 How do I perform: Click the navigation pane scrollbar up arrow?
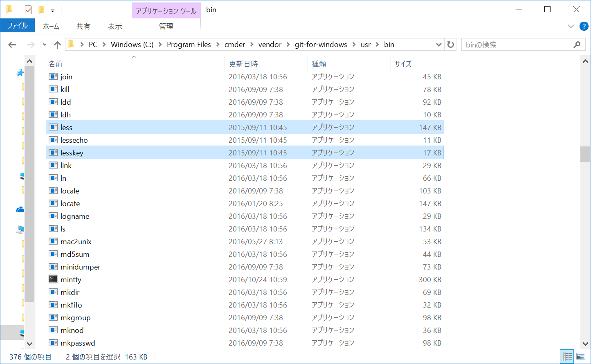[29, 61]
